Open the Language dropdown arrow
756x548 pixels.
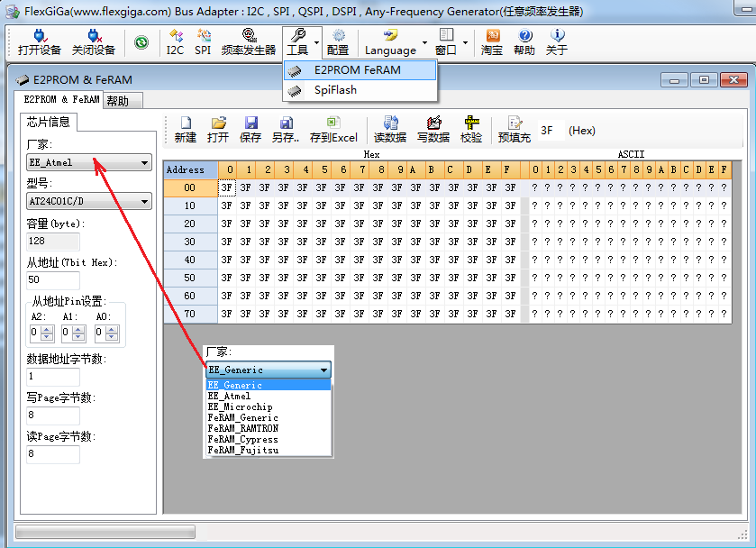coord(424,42)
